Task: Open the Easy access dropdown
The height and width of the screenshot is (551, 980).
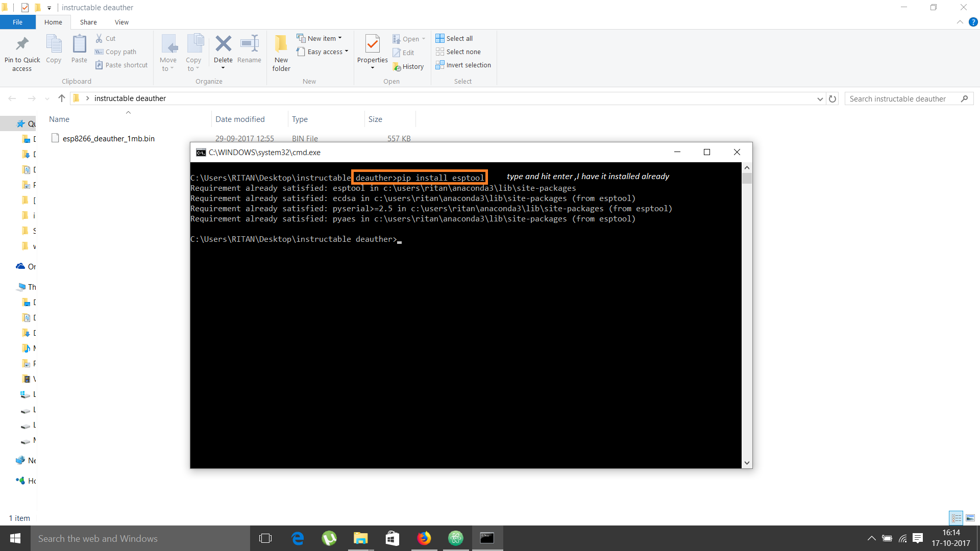Action: click(323, 52)
